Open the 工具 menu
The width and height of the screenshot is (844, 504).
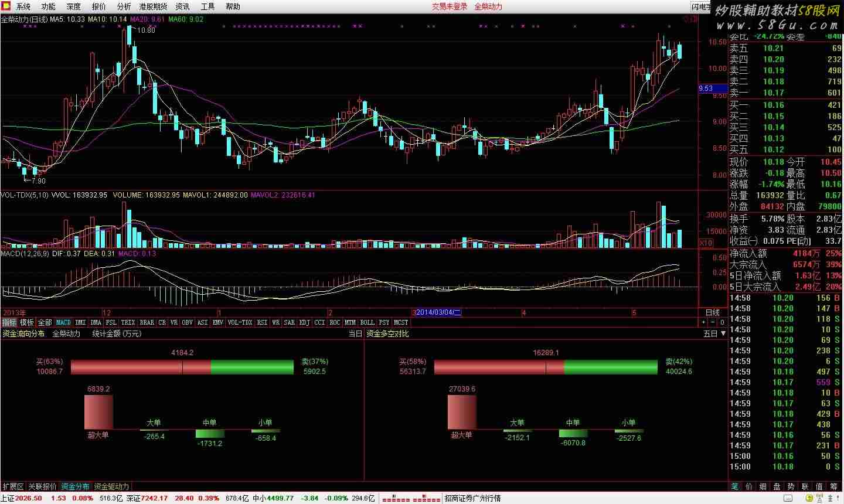click(x=207, y=6)
